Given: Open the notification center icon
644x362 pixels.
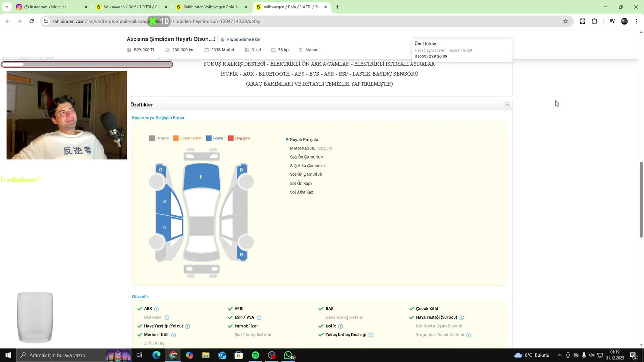Looking at the screenshot, I should pyautogui.click(x=633, y=355).
